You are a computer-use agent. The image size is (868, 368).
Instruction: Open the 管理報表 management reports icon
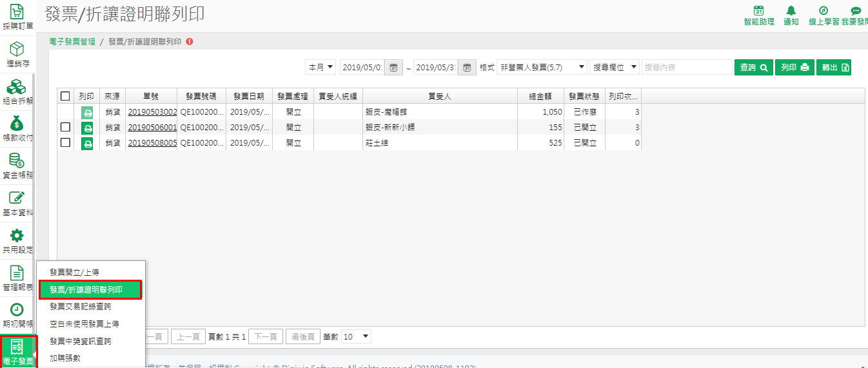tap(17, 278)
